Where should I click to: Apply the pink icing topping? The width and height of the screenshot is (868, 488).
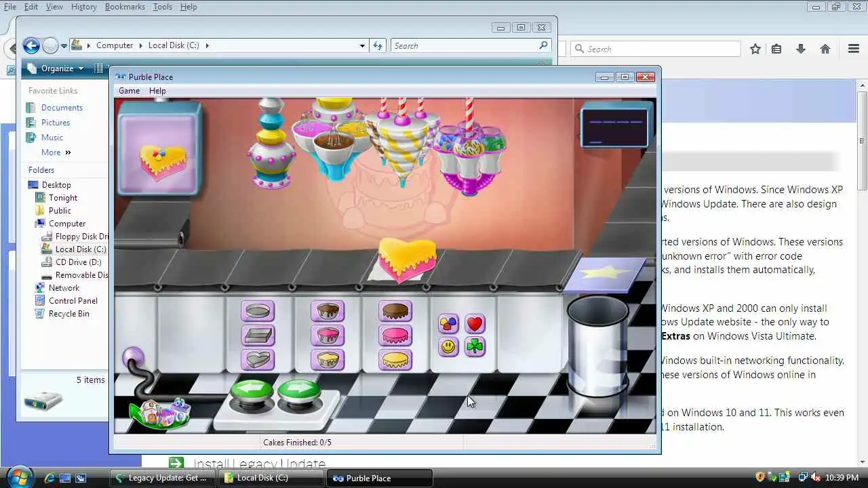click(395, 335)
